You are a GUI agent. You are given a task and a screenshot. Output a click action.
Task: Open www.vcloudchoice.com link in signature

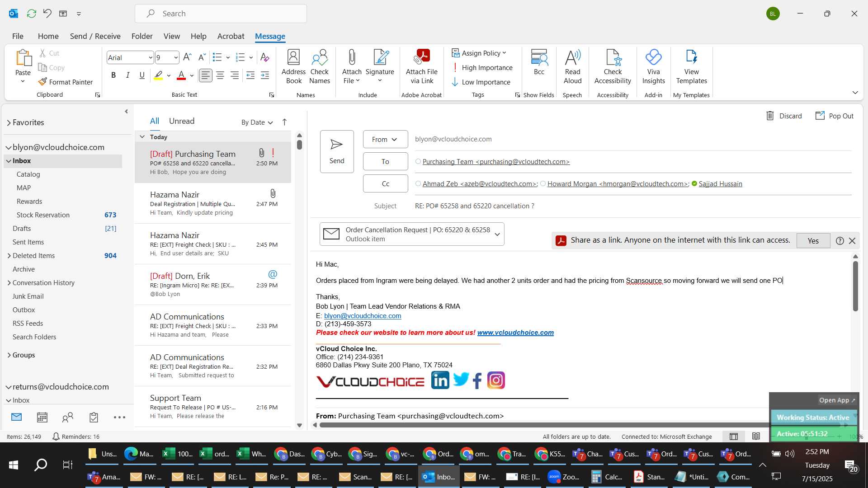click(x=515, y=333)
